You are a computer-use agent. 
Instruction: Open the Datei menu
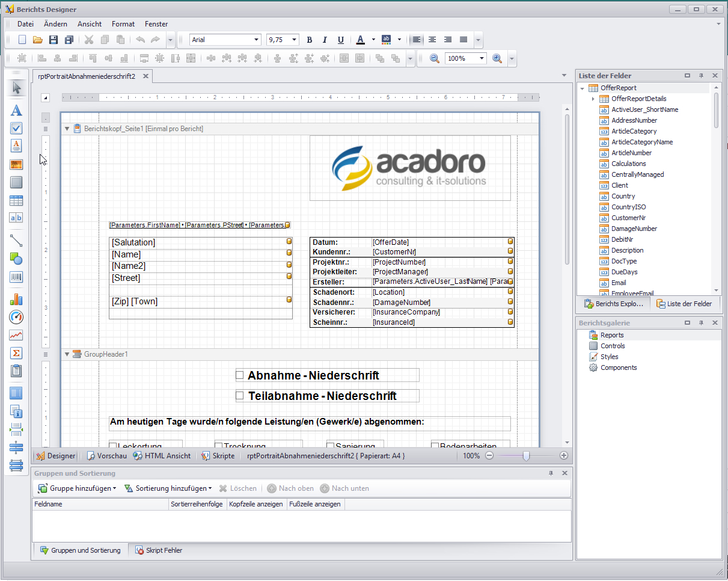tap(25, 24)
